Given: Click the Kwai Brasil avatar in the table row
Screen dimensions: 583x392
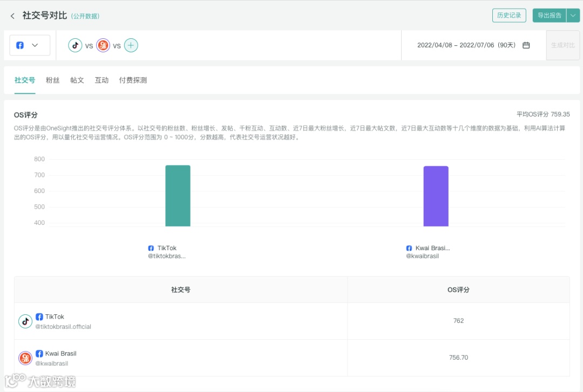Looking at the screenshot, I should tap(25, 358).
